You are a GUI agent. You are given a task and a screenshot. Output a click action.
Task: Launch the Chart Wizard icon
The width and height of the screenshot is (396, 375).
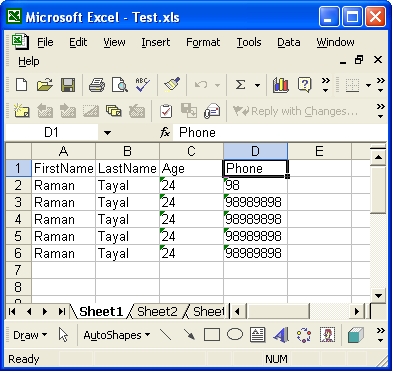point(281,85)
